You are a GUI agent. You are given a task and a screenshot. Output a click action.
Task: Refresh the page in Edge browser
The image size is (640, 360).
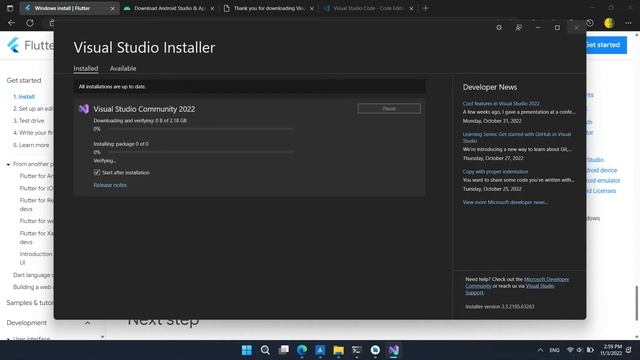30,23
